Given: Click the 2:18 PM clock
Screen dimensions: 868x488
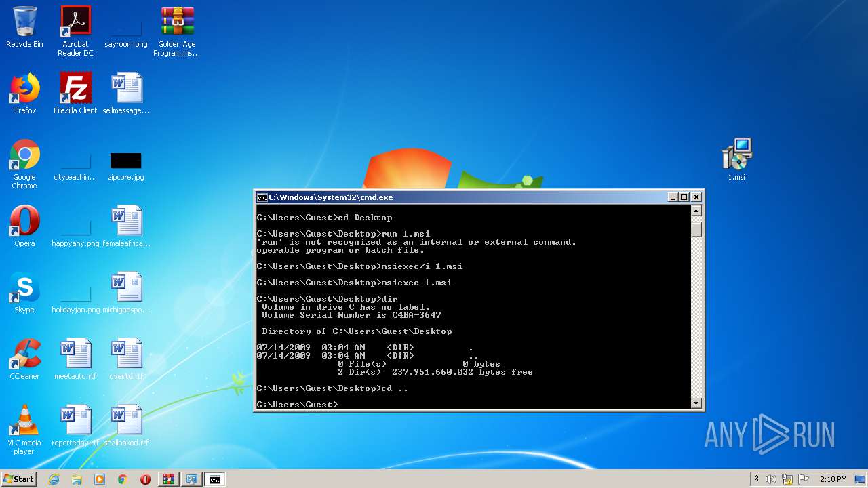Looking at the screenshot, I should point(833,479).
